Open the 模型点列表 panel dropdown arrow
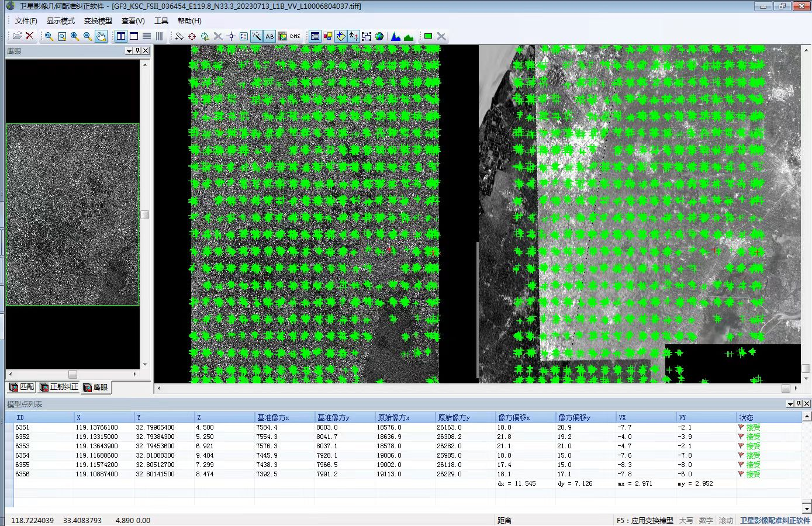The width and height of the screenshot is (812, 526). click(x=790, y=404)
